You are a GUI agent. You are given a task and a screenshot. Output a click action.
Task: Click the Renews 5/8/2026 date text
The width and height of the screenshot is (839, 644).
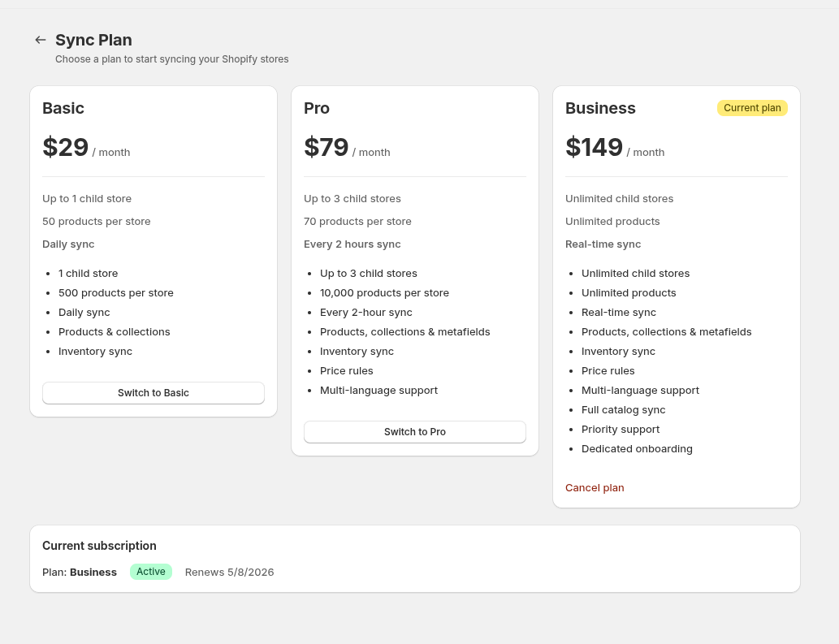click(229, 573)
